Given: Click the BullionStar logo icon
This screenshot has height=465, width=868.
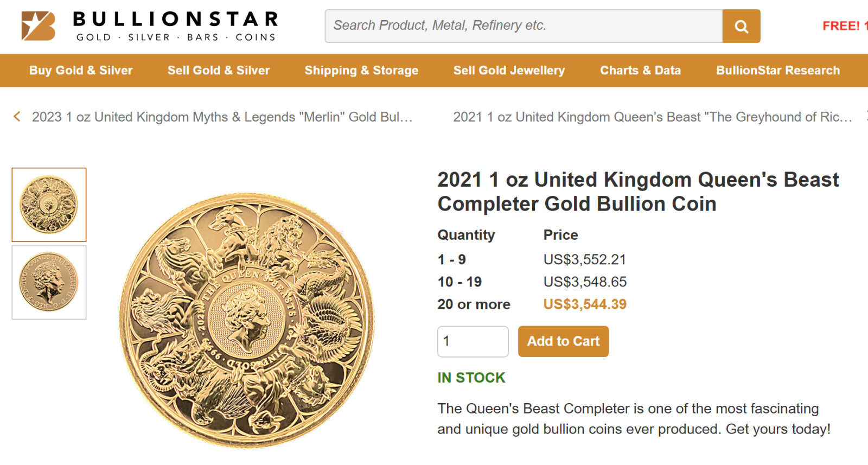Looking at the screenshot, I should click(x=38, y=26).
